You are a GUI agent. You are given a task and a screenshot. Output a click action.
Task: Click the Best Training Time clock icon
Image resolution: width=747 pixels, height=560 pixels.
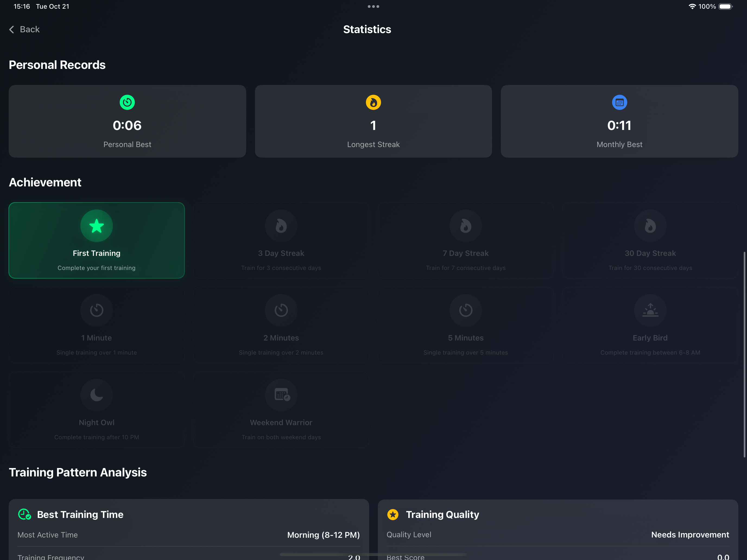click(x=24, y=514)
